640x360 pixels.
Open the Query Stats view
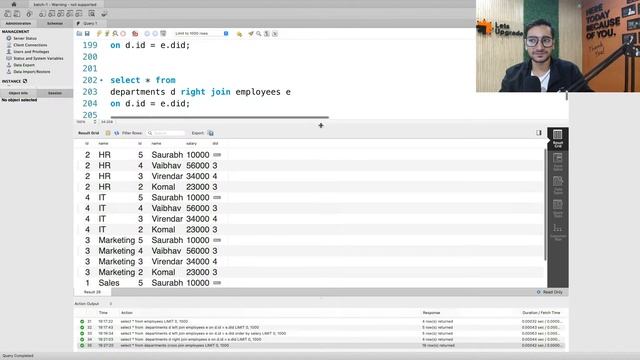[x=558, y=208]
